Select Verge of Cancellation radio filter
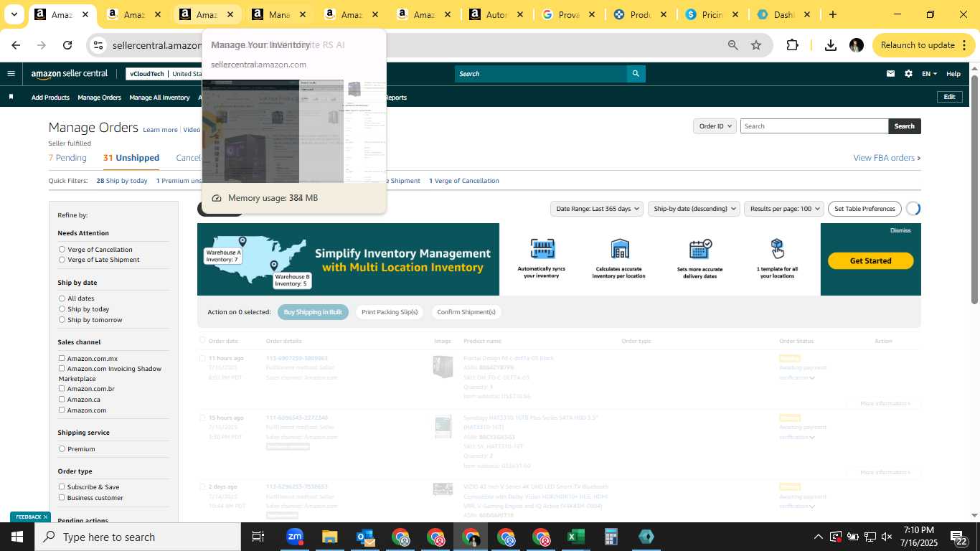Viewport: 980px width, 551px height. [62, 250]
